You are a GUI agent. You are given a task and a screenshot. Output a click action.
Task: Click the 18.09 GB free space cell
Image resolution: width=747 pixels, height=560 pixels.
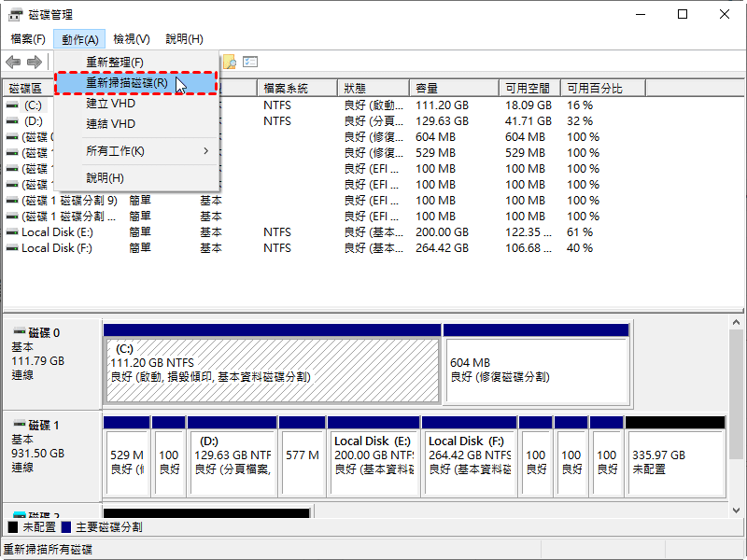point(529,105)
